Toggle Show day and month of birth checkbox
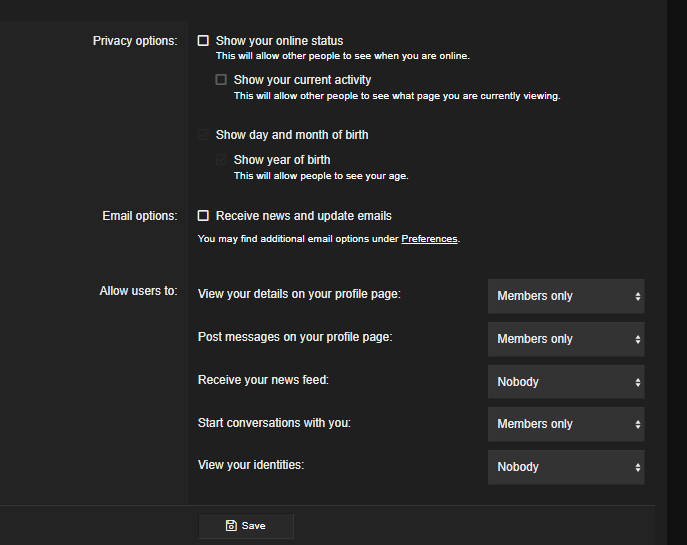This screenshot has width=687, height=545. coord(204,135)
